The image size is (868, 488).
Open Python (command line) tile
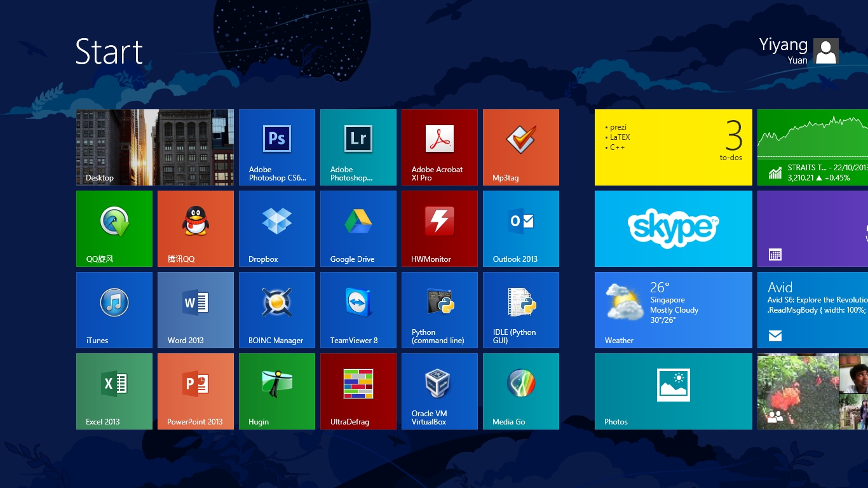coord(440,310)
